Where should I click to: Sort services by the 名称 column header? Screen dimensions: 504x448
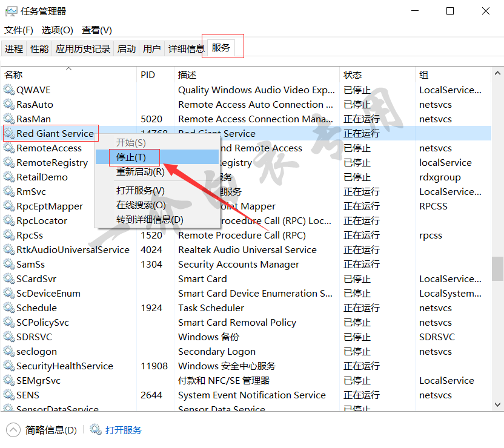[14, 75]
